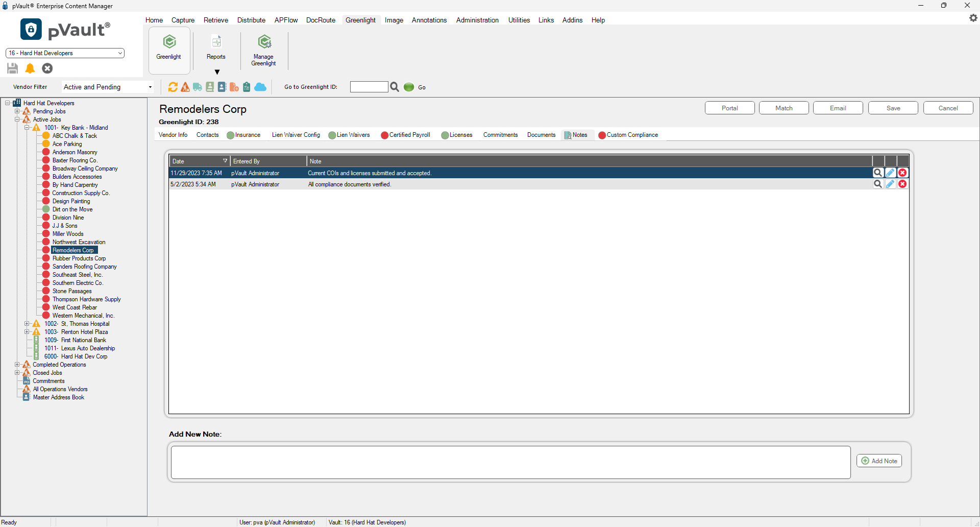This screenshot has width=980, height=527.
Task: Select Western Mechanical, Inc. in the tree
Action: click(x=83, y=316)
